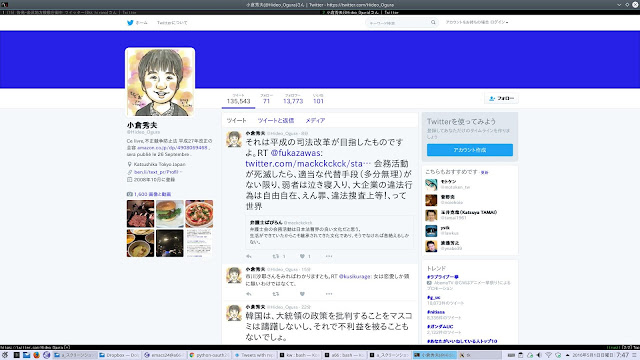The height and width of the screenshot is (360, 640).
Task: Open the soup bowls media thumbnail
Action: click(140, 243)
